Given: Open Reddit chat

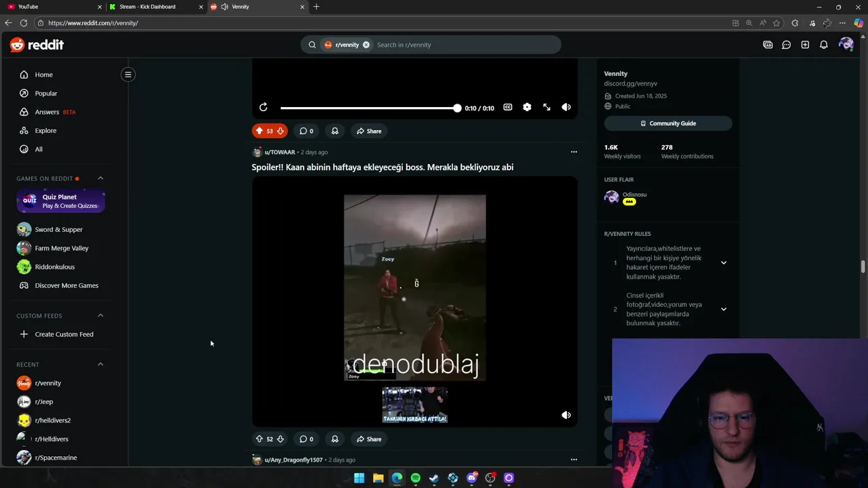Looking at the screenshot, I should tap(786, 45).
